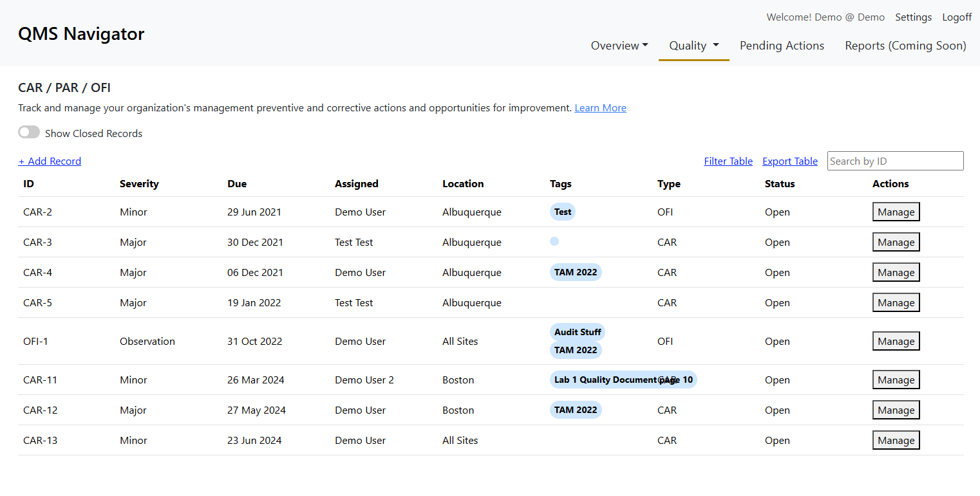Log off using the Logoff link
980x496 pixels.
[956, 17]
